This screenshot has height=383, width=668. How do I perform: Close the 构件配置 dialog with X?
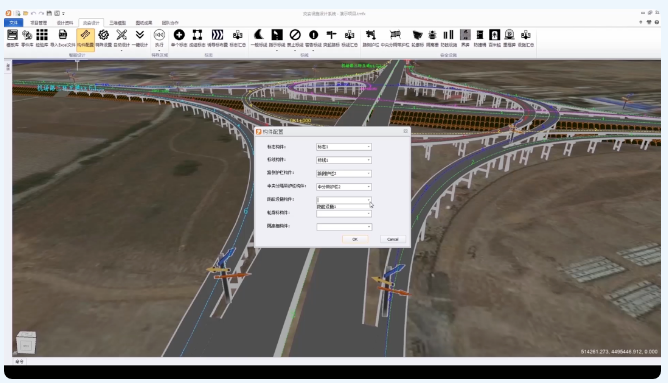point(406,131)
